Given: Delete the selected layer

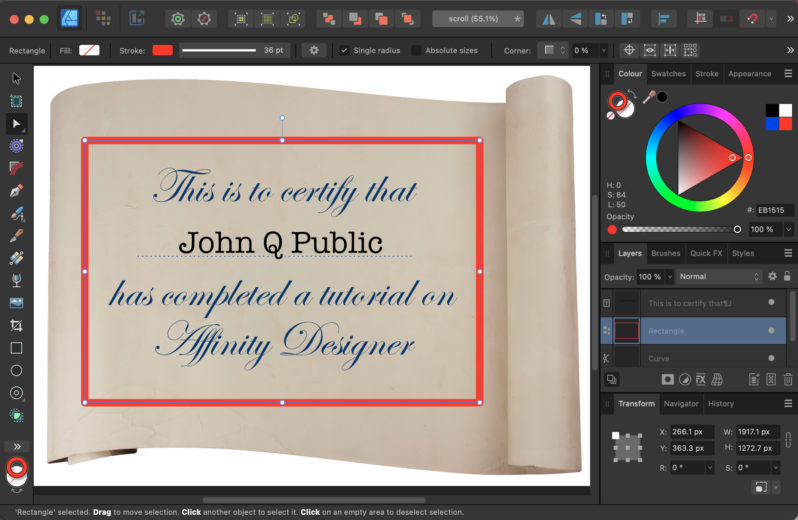Looking at the screenshot, I should (788, 379).
